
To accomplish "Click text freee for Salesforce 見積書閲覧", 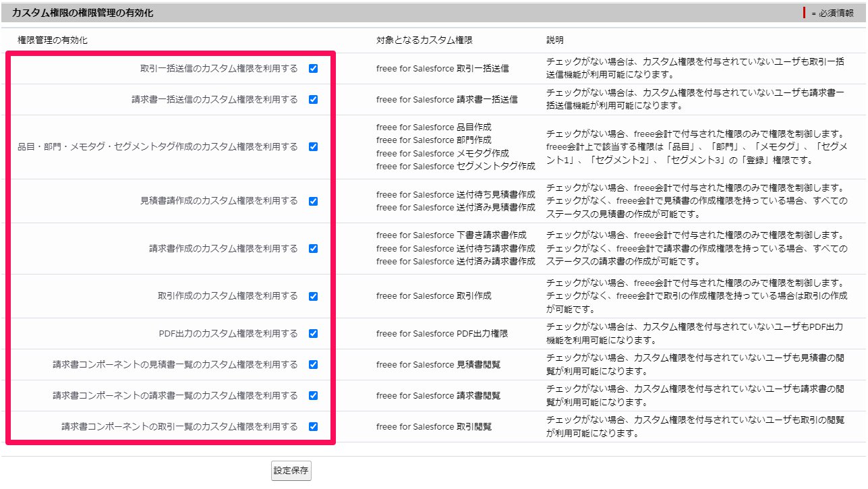I will [x=438, y=364].
